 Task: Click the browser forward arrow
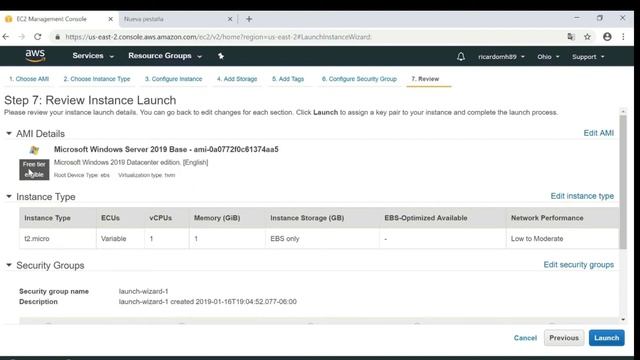pyautogui.click(x=22, y=37)
